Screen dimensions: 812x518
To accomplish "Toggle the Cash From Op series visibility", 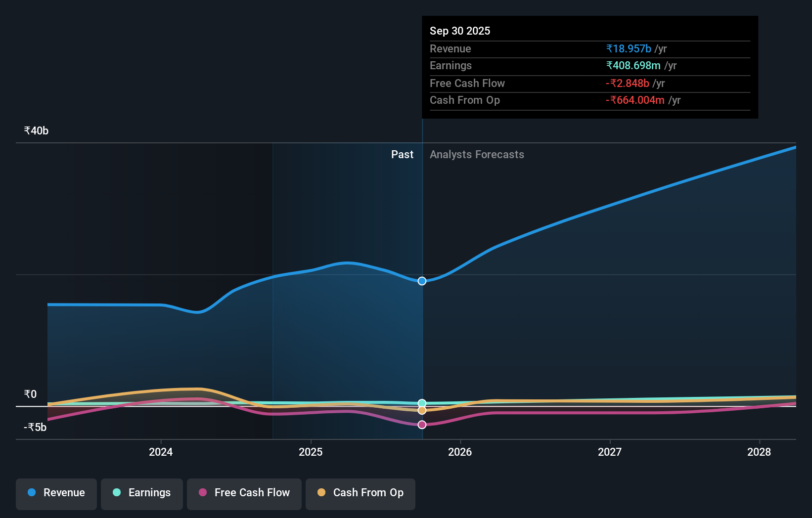I will 361,493.
